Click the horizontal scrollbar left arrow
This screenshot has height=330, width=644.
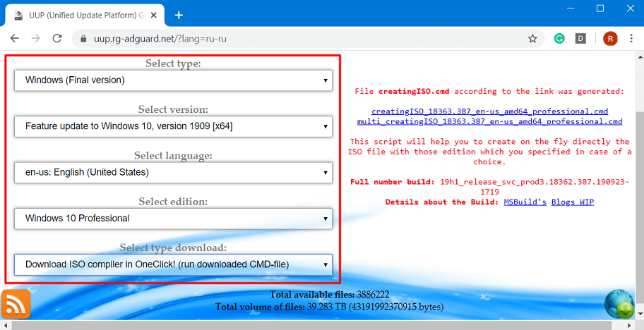4,326
